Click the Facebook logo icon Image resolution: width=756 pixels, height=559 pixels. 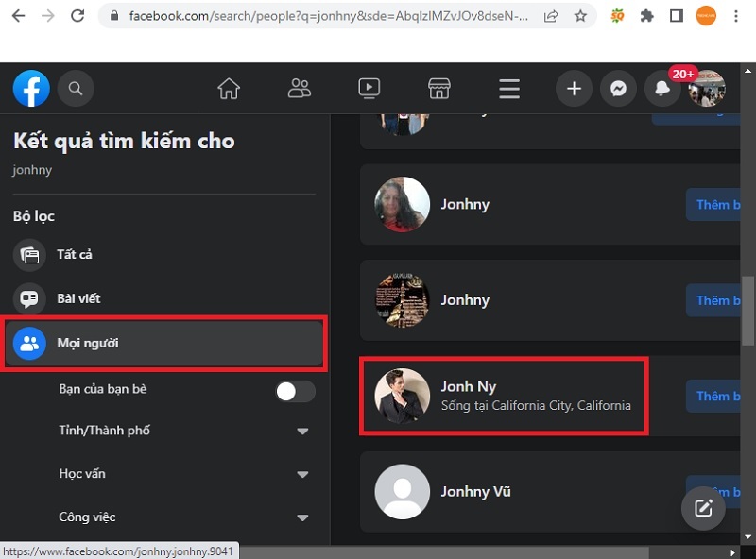(x=31, y=89)
